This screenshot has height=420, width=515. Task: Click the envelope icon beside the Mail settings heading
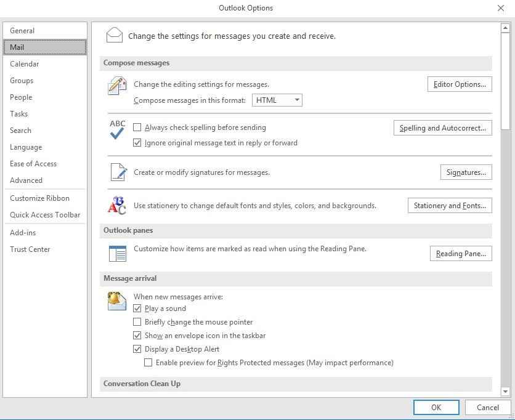[115, 35]
